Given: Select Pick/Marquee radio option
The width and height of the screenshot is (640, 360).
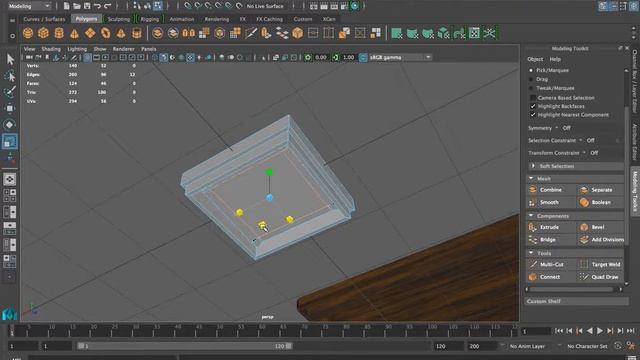Looking at the screenshot, I should click(531, 70).
